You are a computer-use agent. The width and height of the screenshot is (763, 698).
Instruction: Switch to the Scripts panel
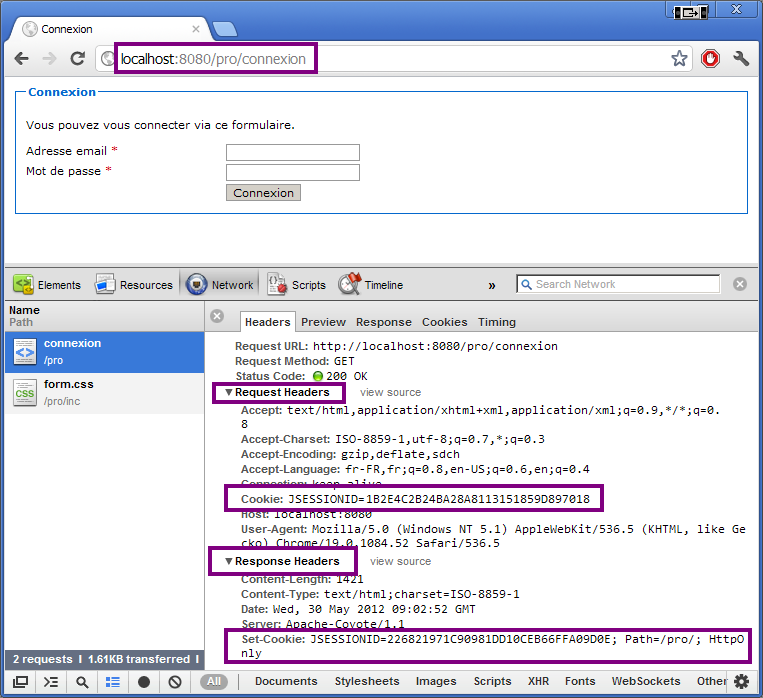tap(296, 285)
